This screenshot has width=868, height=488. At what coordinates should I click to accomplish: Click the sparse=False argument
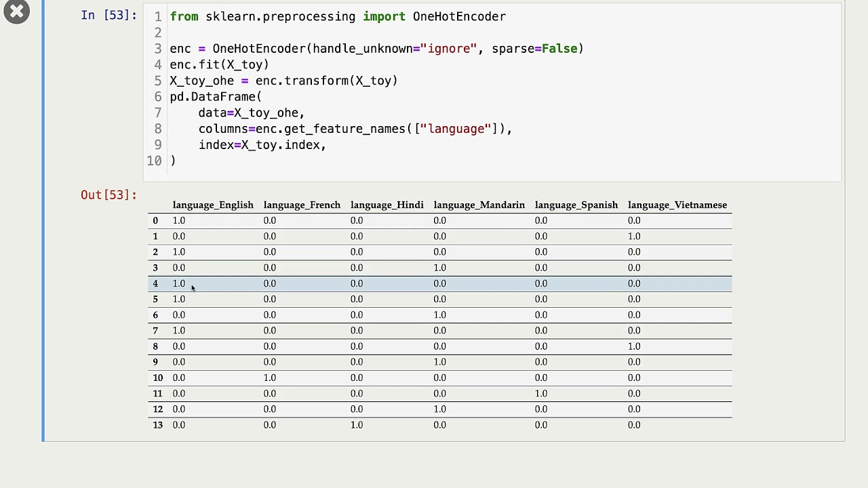click(x=534, y=49)
